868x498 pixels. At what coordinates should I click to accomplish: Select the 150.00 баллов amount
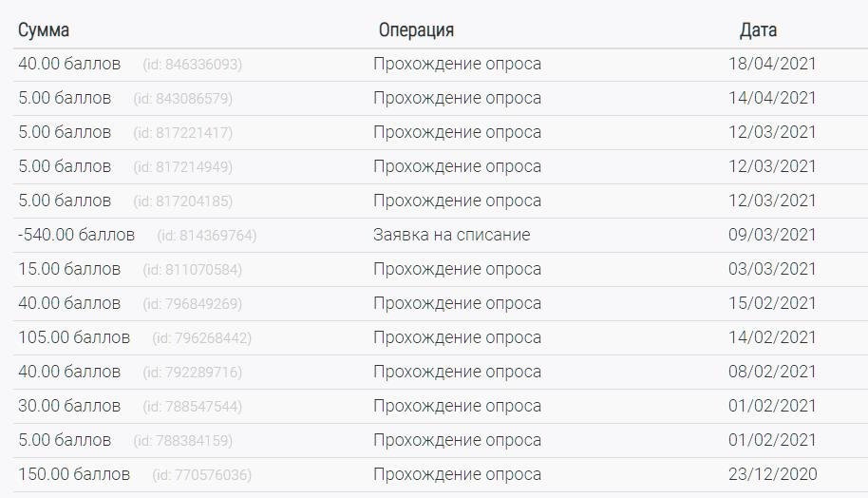click(x=74, y=474)
